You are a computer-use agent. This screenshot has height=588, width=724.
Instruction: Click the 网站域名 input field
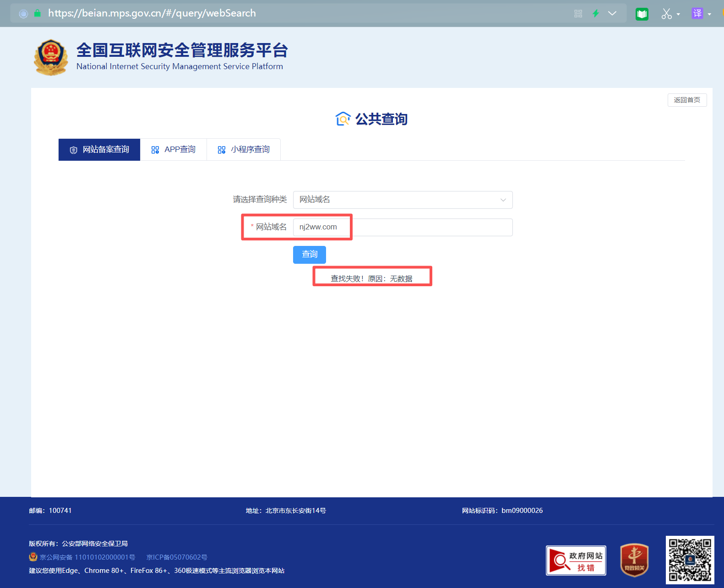point(403,227)
